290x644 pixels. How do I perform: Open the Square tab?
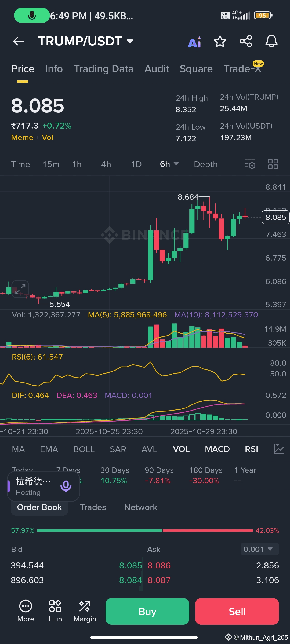196,69
